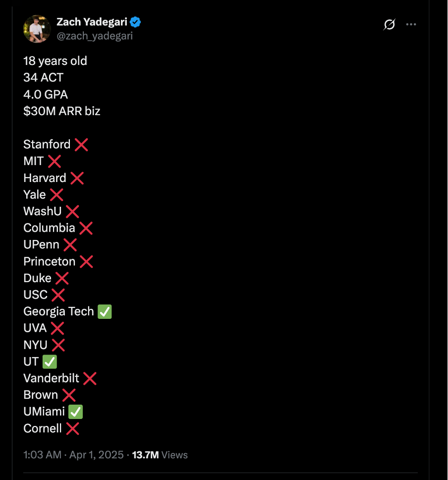448x480 pixels.
Task: Open the three-dot more options menu
Action: (x=411, y=24)
